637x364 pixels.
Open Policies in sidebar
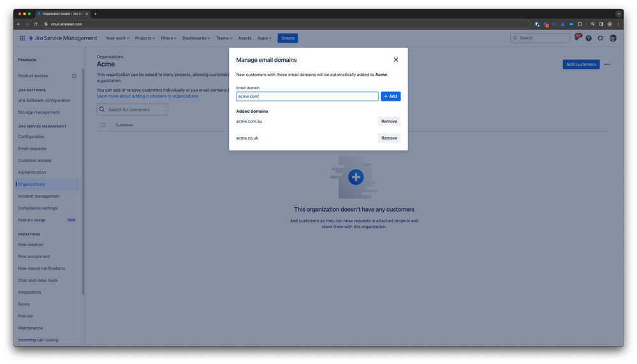point(26,316)
